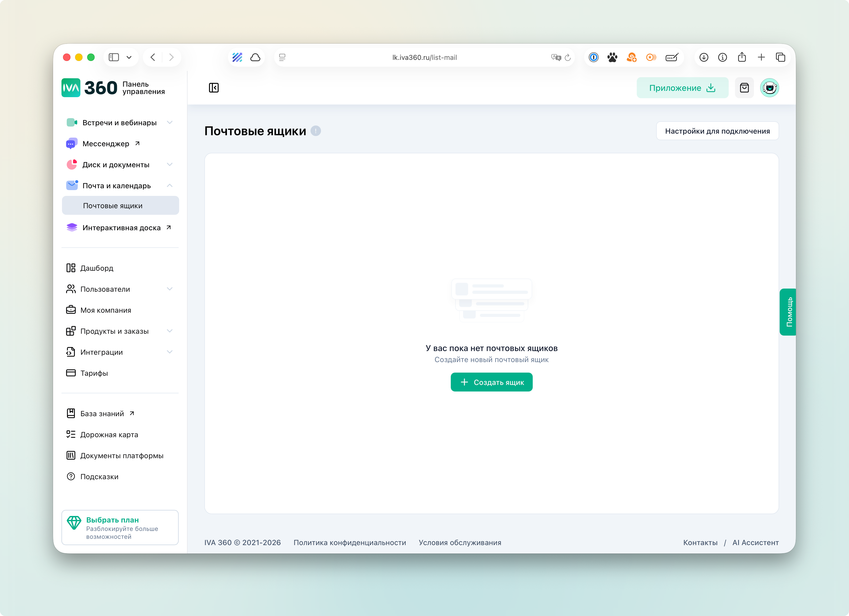The image size is (849, 616).
Task: Click the info icon beside Почтовые ящики
Action: [315, 131]
